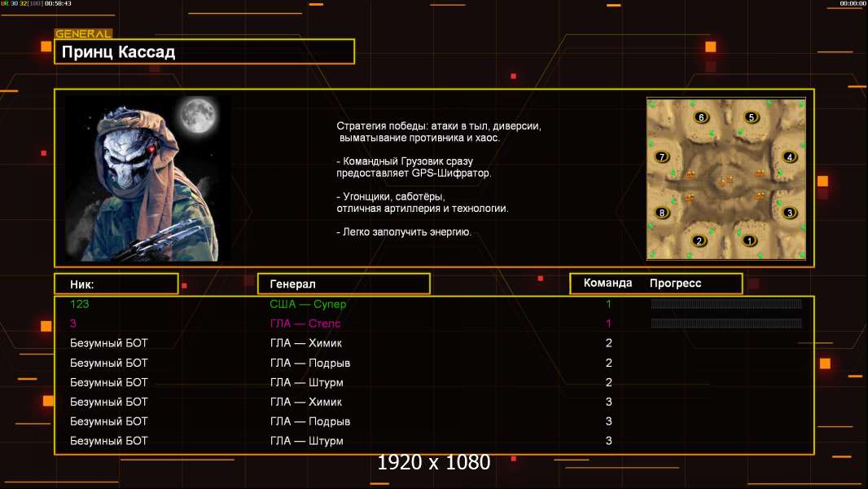The image size is (868, 489).
Task: Click the masked general portrait image
Action: 148,178
